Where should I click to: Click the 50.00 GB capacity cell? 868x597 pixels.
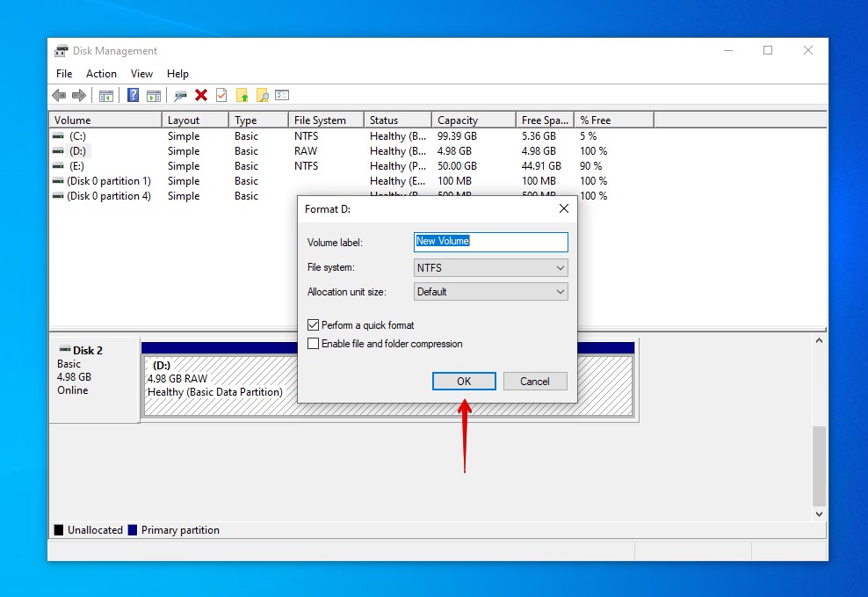click(457, 165)
